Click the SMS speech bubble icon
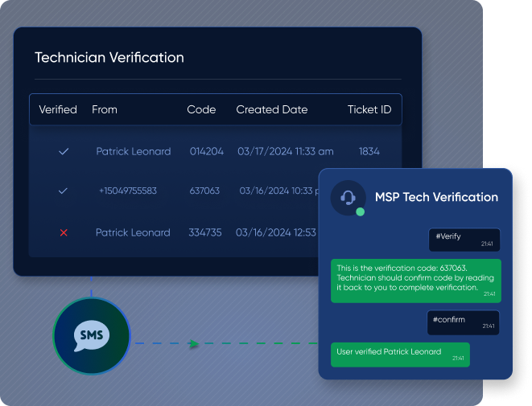Image resolution: width=532 pixels, height=406 pixels. (x=91, y=334)
